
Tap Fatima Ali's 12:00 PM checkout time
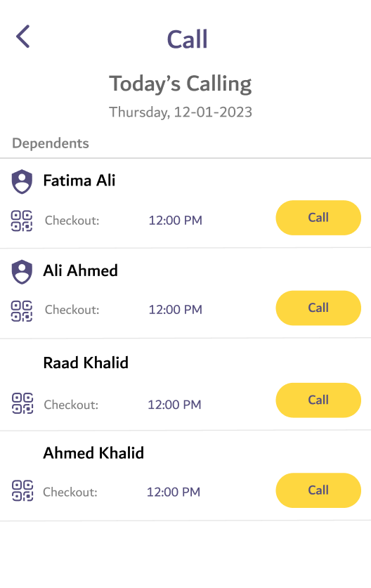coord(175,221)
